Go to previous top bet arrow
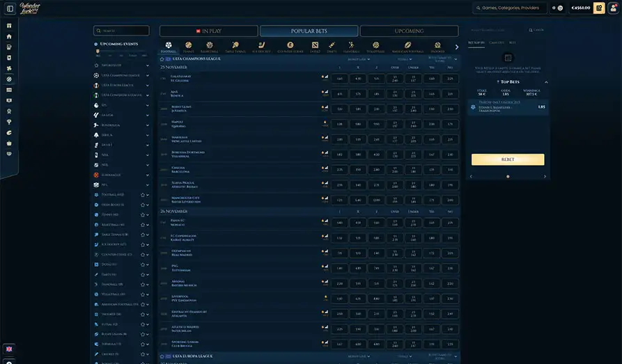Image resolution: width=622 pixels, height=364 pixels. (471, 177)
